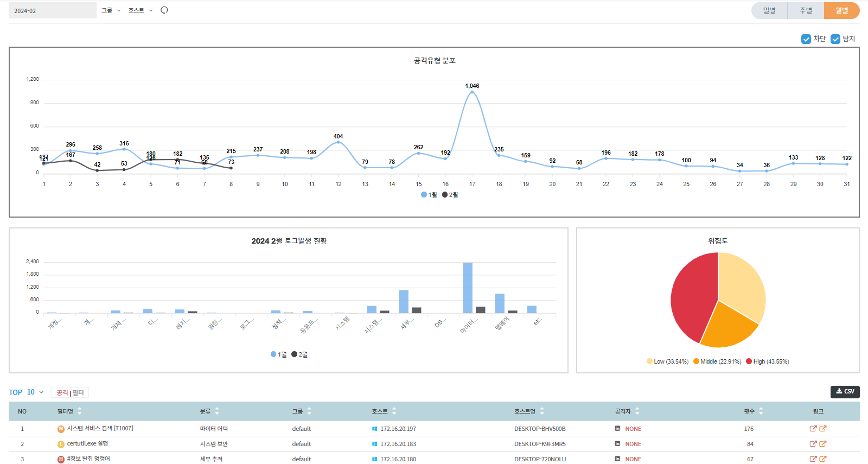The image size is (868, 464).
Task: Select the 주별 weekly view tab
Action: click(806, 10)
